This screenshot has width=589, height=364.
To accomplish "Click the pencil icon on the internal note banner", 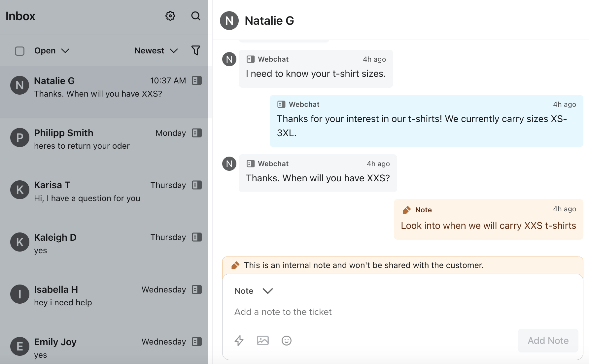I will pos(235,265).
